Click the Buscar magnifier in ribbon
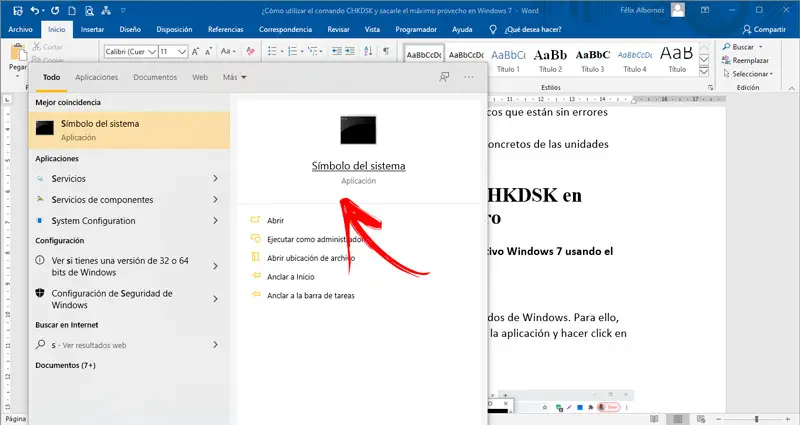 pyautogui.click(x=727, y=47)
